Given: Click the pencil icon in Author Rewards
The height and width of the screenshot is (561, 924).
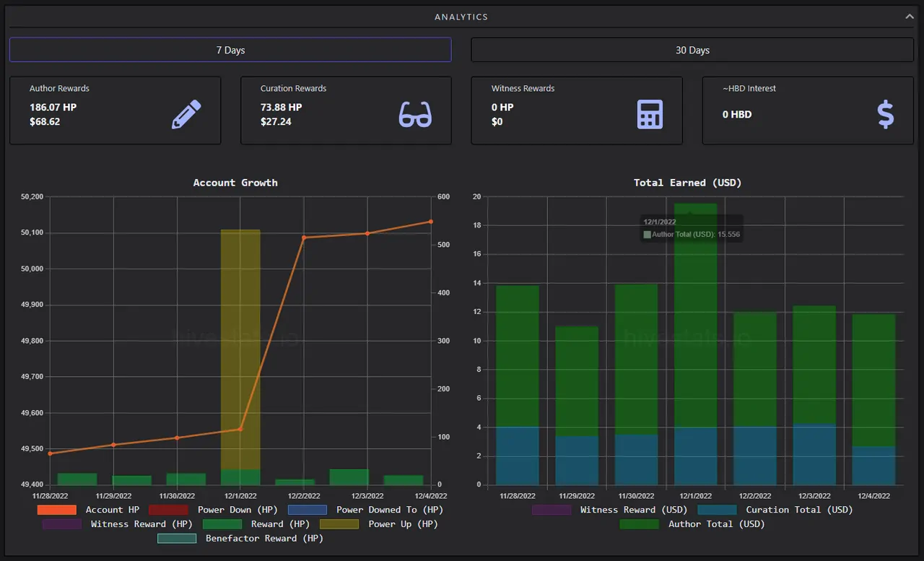Looking at the screenshot, I should point(186,114).
